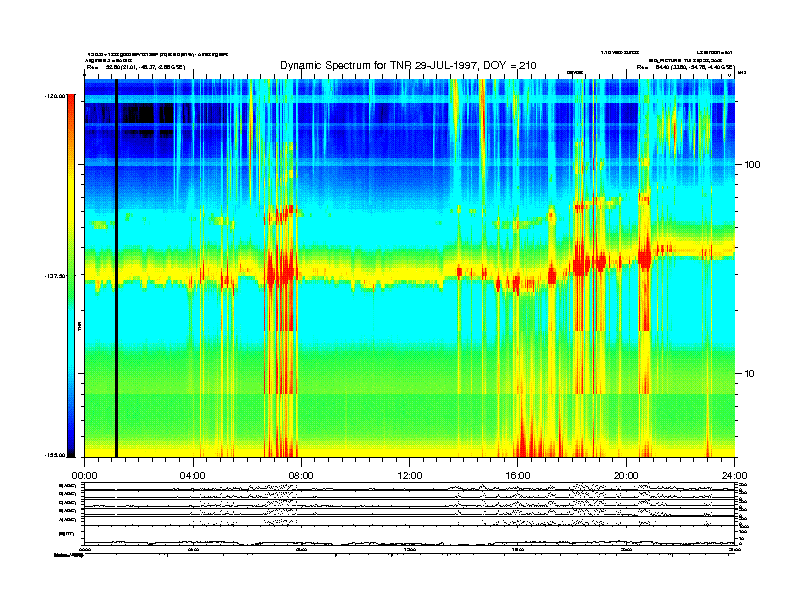
Task: Select the 12:00 time axis label
Action: point(410,475)
